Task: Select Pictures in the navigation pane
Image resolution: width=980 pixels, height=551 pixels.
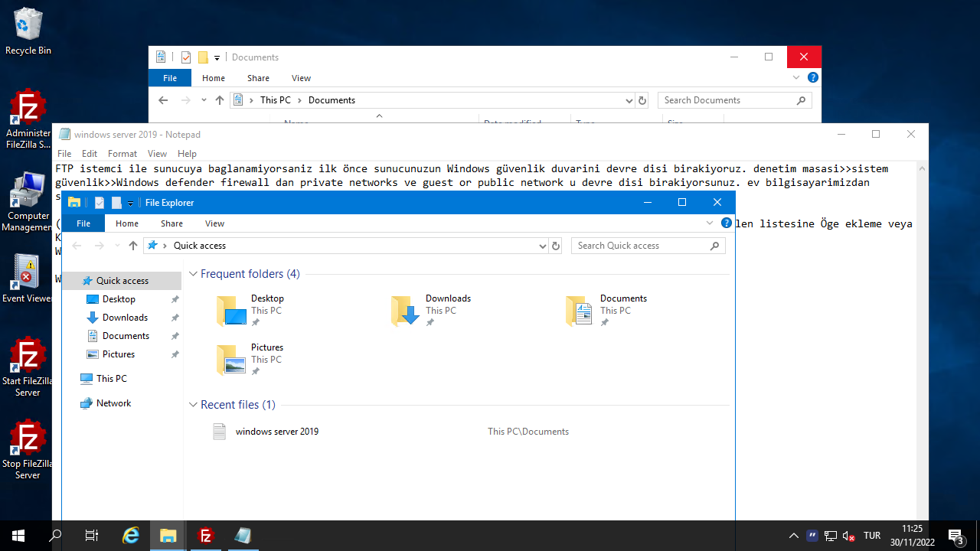Action: (x=119, y=354)
